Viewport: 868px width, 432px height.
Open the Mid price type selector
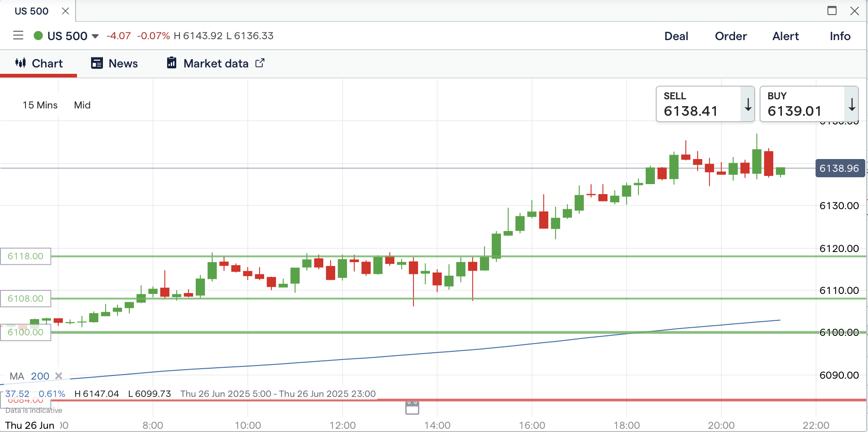(82, 105)
